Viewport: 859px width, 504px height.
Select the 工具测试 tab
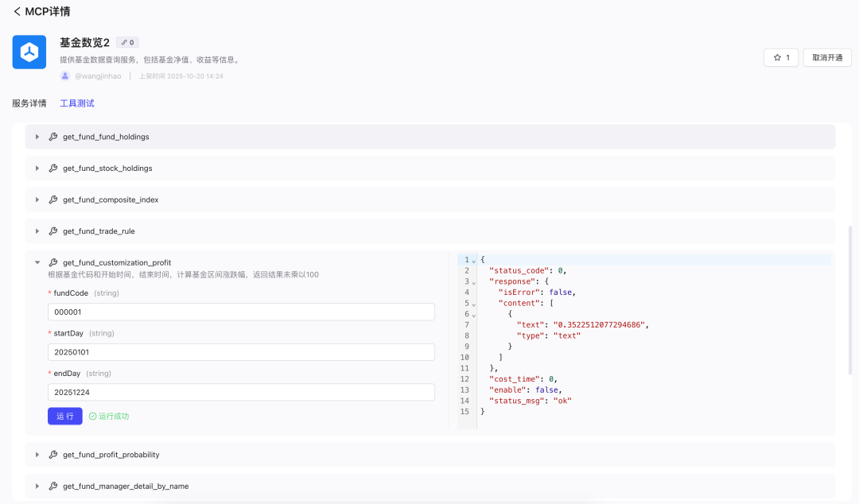tap(77, 103)
